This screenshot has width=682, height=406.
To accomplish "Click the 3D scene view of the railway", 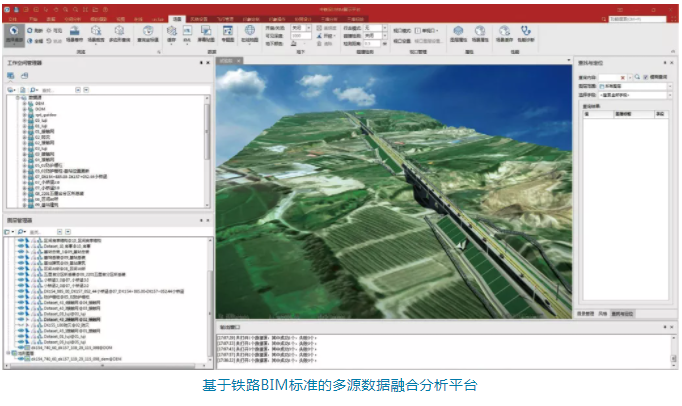I will pos(394,191).
